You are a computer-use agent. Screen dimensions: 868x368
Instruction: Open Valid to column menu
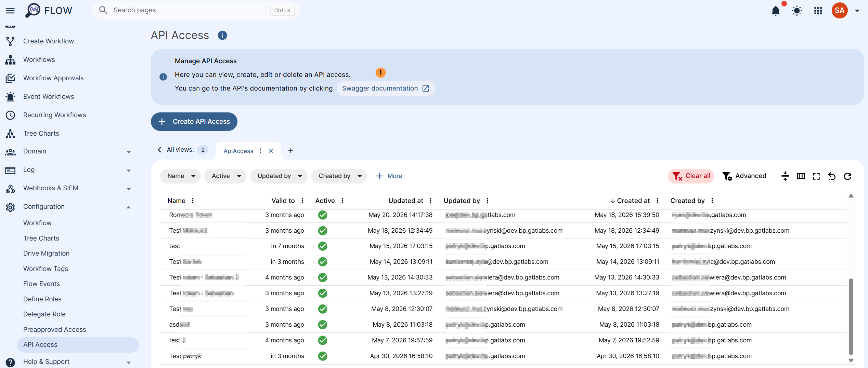pos(302,201)
